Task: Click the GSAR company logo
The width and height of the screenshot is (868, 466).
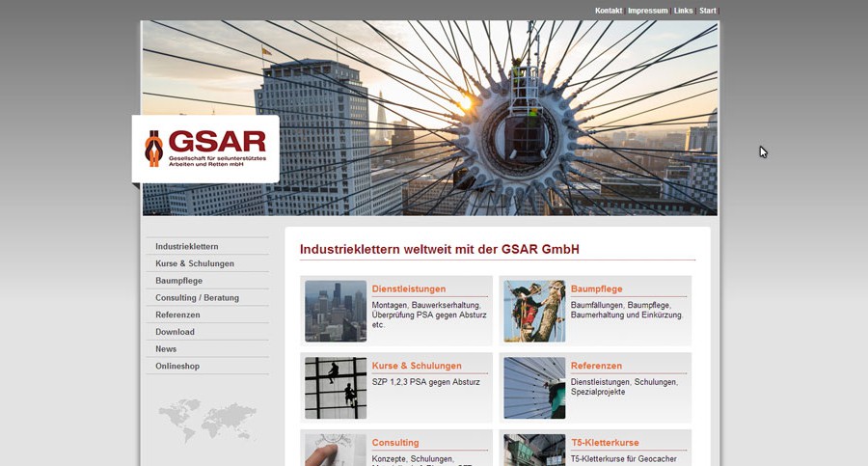Action: pos(205,149)
